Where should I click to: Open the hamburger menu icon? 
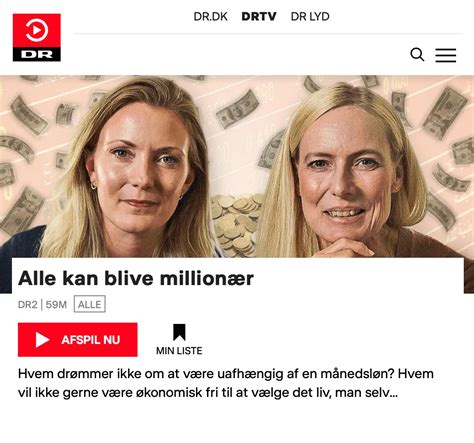(446, 55)
